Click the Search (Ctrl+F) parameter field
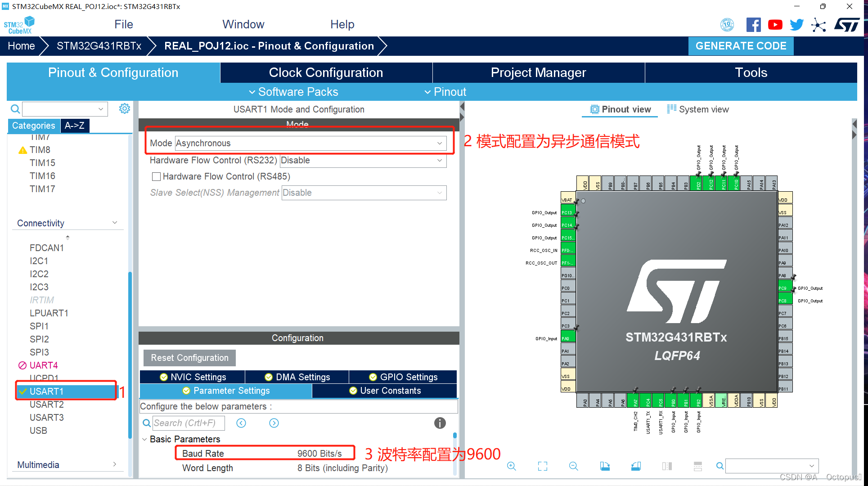This screenshot has width=868, height=486. pos(188,423)
